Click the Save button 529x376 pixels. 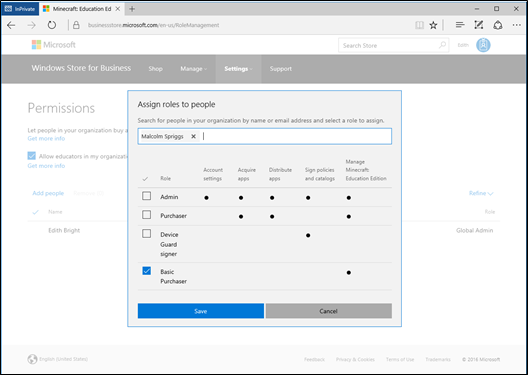click(x=201, y=311)
